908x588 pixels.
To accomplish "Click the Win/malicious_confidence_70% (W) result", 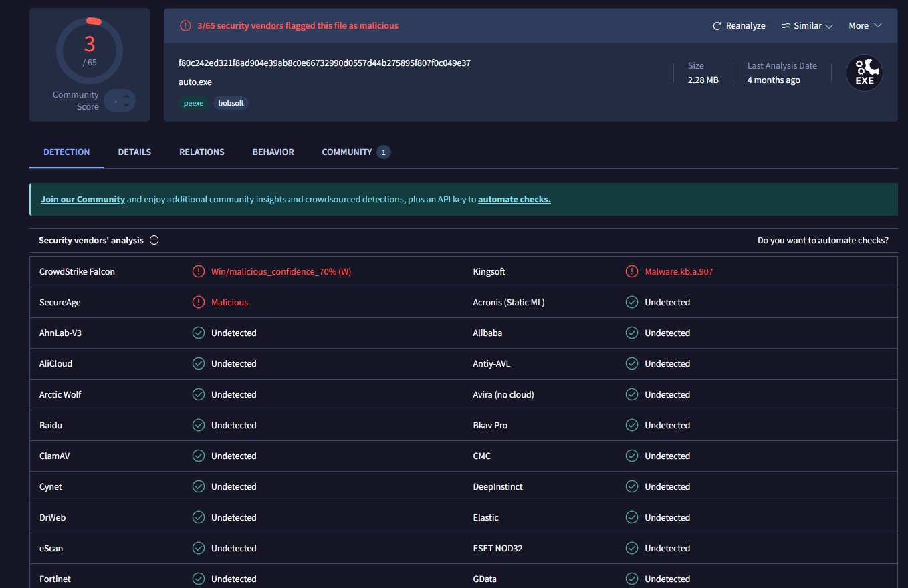I will pos(281,271).
